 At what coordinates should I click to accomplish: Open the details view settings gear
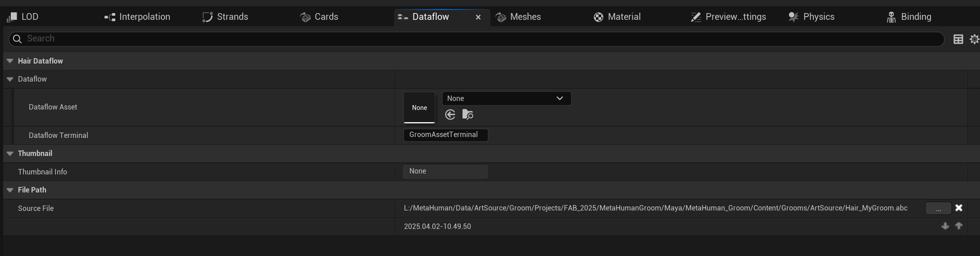click(975, 39)
